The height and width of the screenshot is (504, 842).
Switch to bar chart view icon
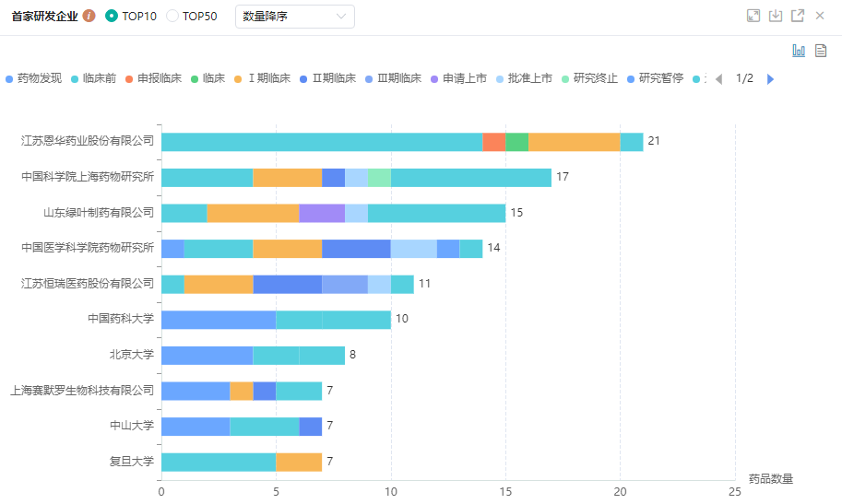pos(799,51)
